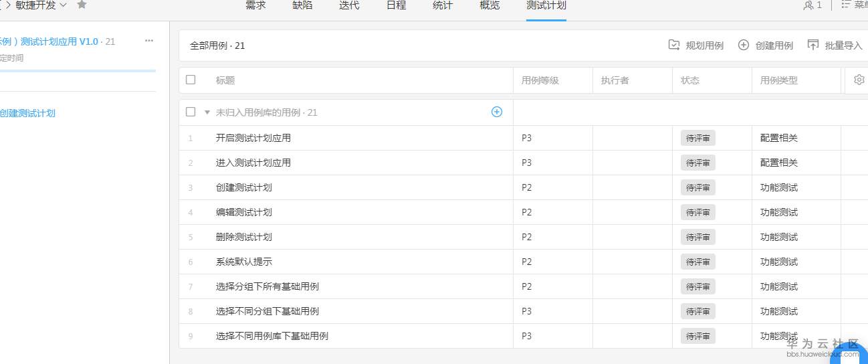Select the 测试计划 tab

pyautogui.click(x=546, y=5)
